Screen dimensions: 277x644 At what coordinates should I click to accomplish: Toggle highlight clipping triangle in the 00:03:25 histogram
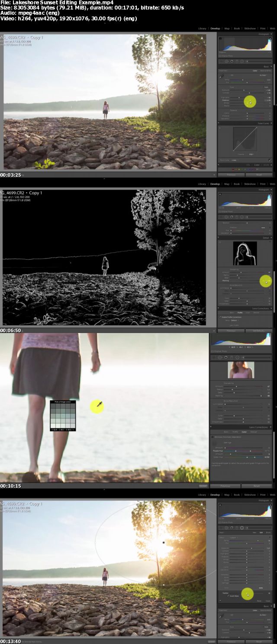click(x=270, y=39)
